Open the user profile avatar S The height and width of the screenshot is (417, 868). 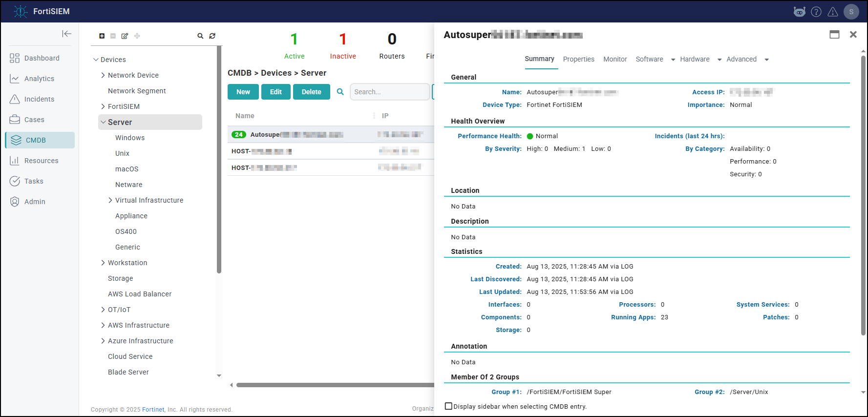[851, 12]
